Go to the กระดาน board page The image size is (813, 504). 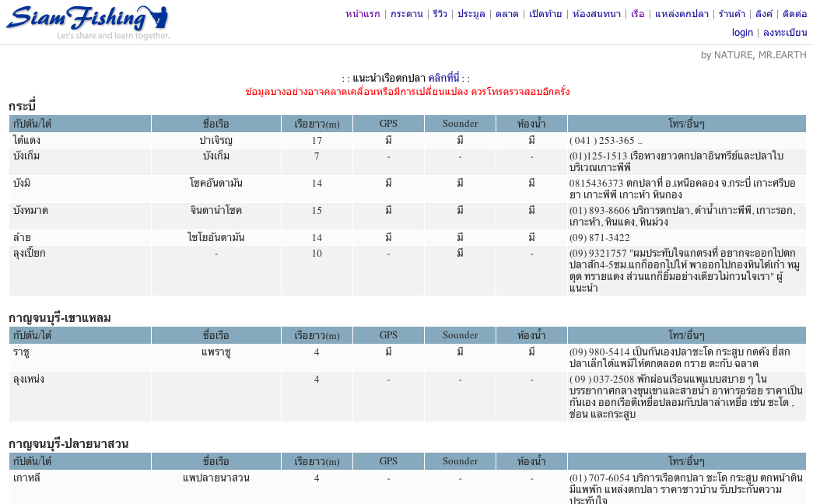click(407, 14)
